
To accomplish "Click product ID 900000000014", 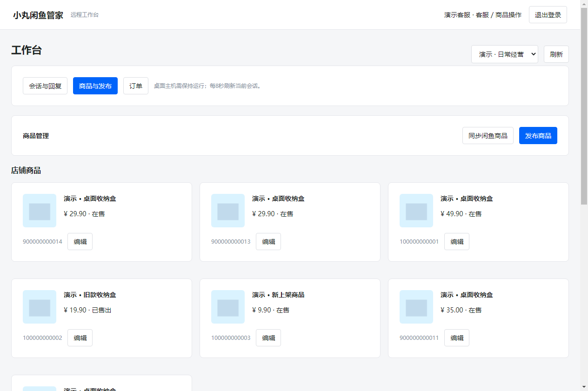I will point(42,242).
